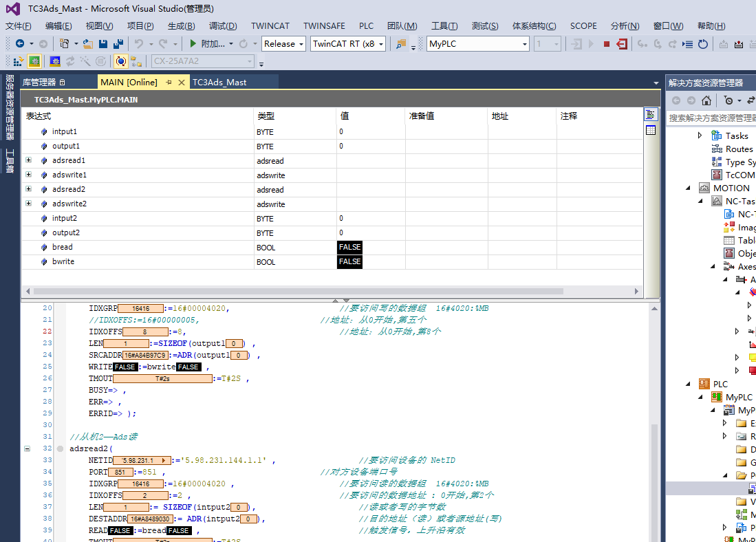Click the navigate backward arrow icon

click(20, 44)
